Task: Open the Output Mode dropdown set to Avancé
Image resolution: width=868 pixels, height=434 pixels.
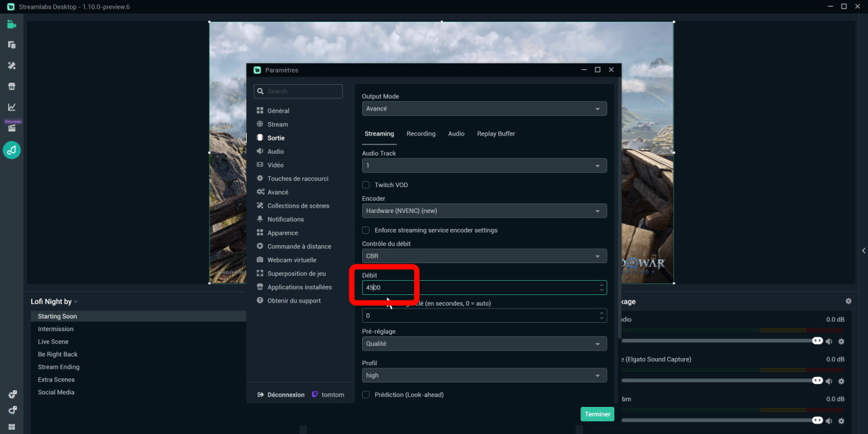Action: pyautogui.click(x=484, y=108)
